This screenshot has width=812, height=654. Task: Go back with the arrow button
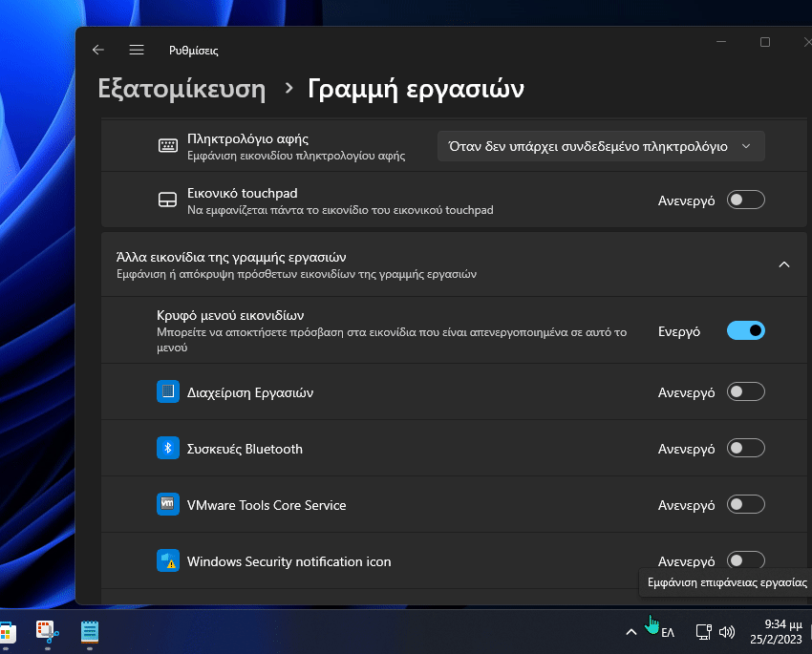[x=98, y=50]
